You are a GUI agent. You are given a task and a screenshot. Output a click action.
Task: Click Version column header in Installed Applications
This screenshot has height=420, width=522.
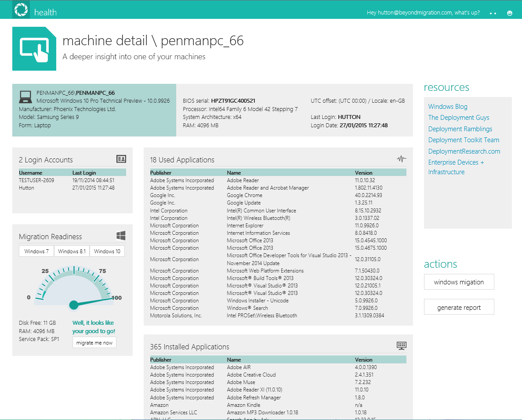pyautogui.click(x=363, y=360)
